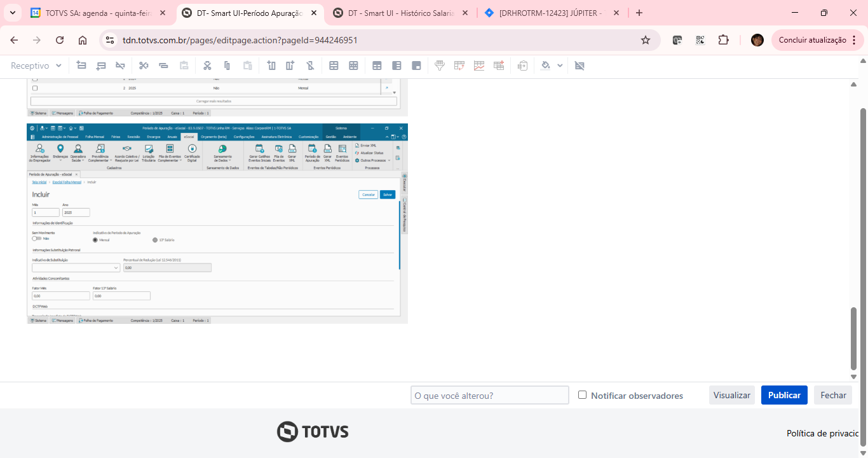Remove the current table column

pos(310,66)
